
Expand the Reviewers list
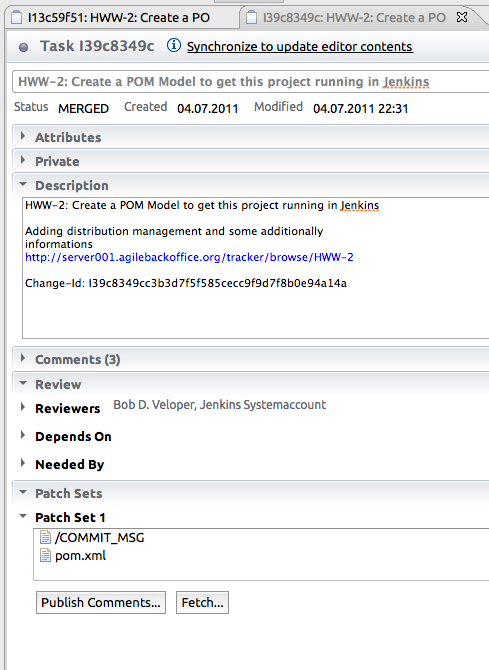point(23,407)
